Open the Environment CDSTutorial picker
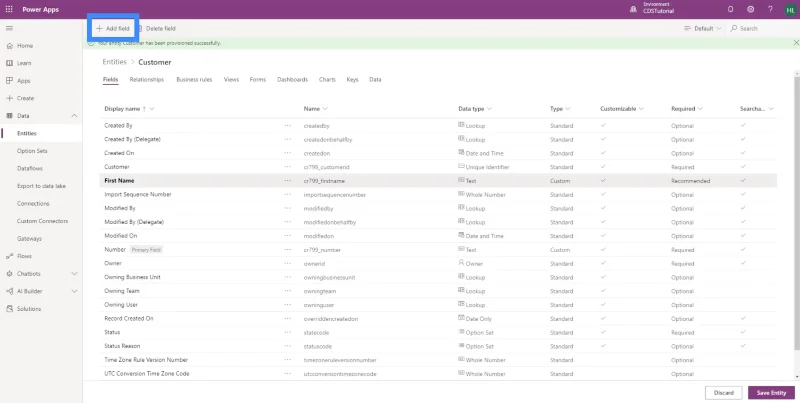800x403 pixels. (x=652, y=8)
